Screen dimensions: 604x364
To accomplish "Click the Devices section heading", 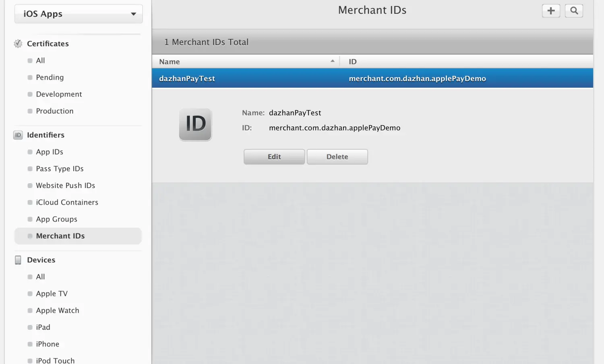I will tap(41, 260).
